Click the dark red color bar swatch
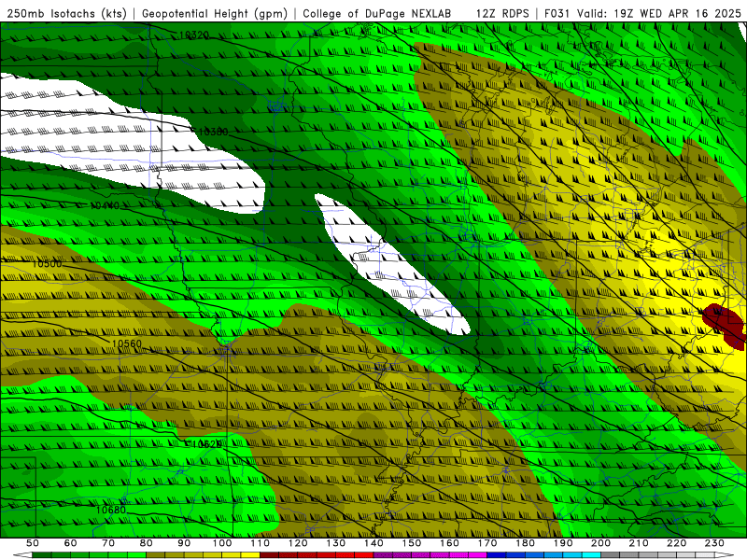 pos(269,555)
